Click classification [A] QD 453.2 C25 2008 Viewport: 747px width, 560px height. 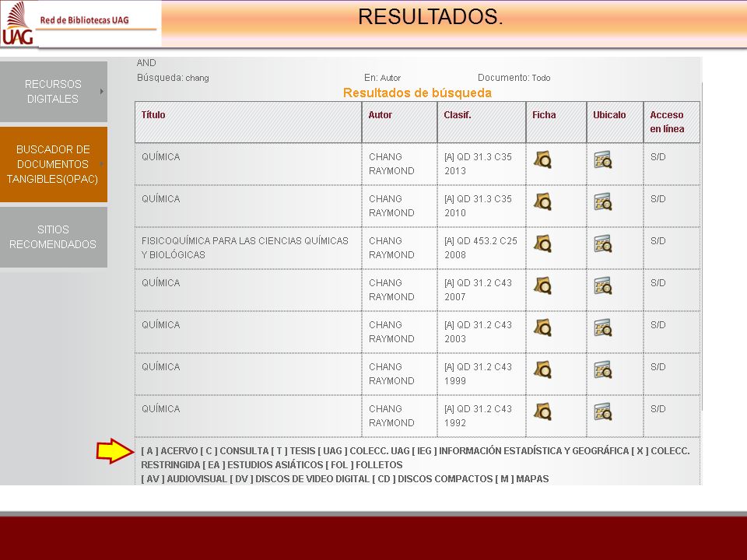tap(481, 247)
